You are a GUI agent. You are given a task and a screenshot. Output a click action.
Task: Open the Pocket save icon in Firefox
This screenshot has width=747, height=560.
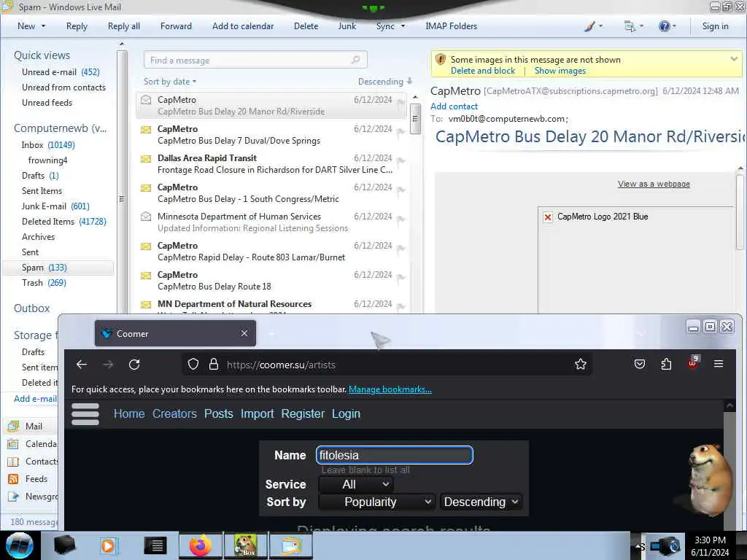tap(640, 365)
